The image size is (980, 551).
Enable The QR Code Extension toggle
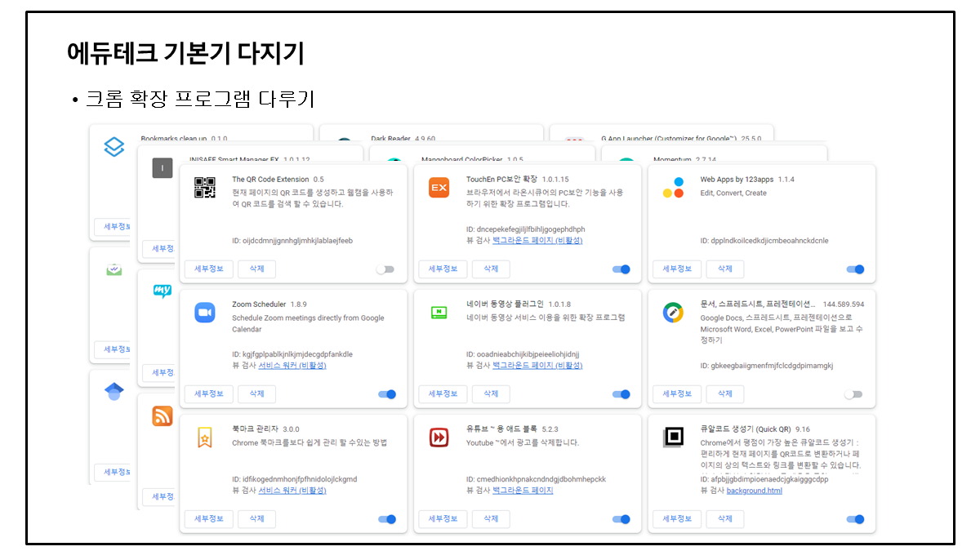[385, 269]
